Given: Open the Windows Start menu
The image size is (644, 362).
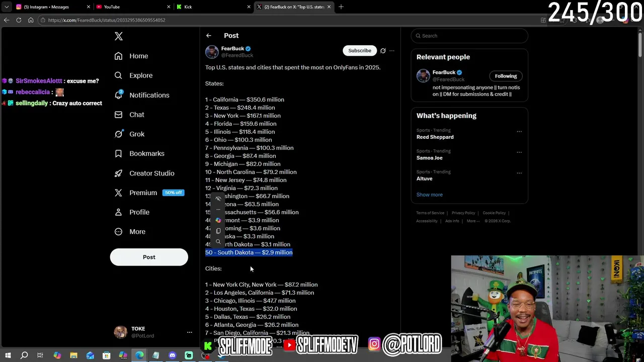Looking at the screenshot, I should point(8,355).
